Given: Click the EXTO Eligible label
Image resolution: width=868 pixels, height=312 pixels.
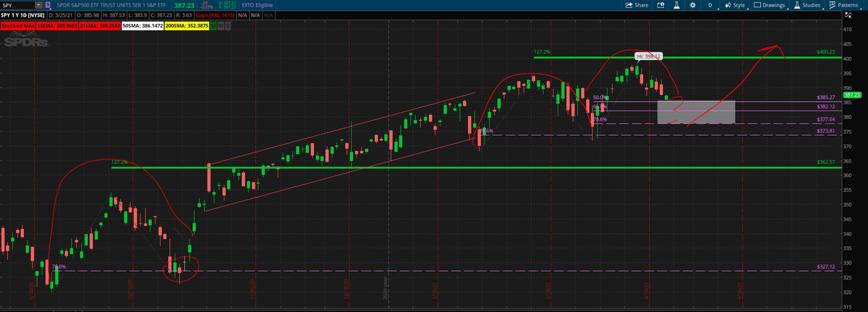Looking at the screenshot, I should click(258, 5).
